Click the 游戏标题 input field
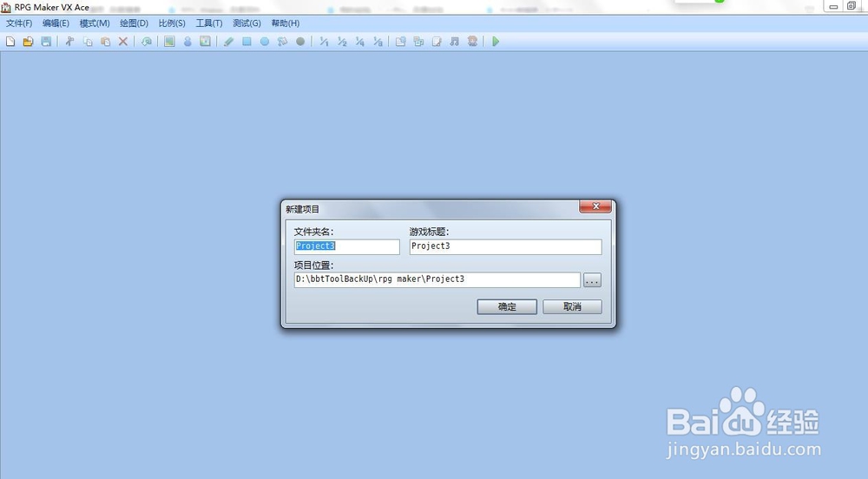Screen dimensions: 868x479 coord(505,246)
